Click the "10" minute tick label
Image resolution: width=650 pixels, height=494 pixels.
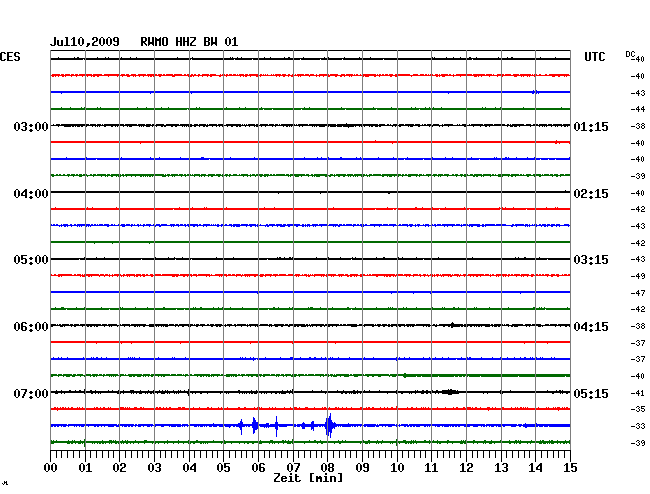click(397, 468)
